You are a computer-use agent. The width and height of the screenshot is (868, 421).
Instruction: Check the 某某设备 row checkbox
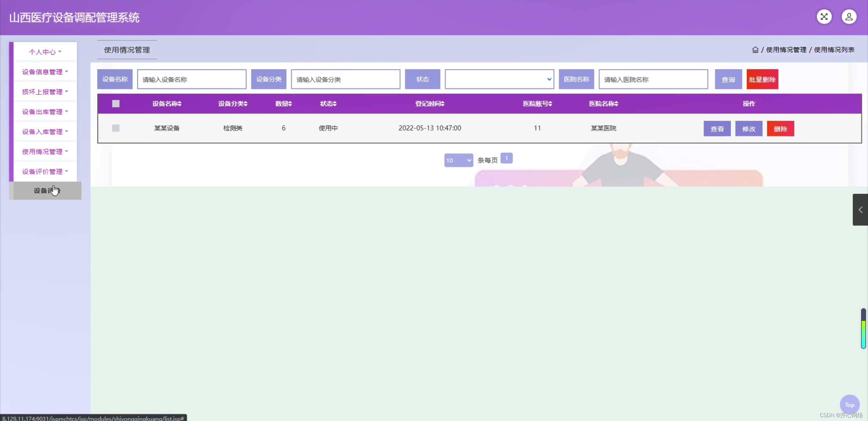(115, 128)
